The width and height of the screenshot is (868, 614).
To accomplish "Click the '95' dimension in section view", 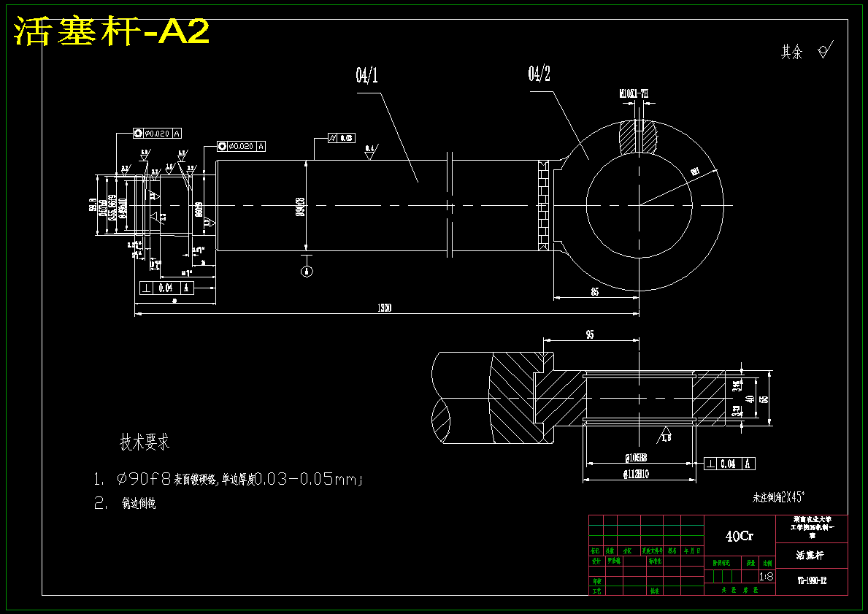I will point(590,334).
